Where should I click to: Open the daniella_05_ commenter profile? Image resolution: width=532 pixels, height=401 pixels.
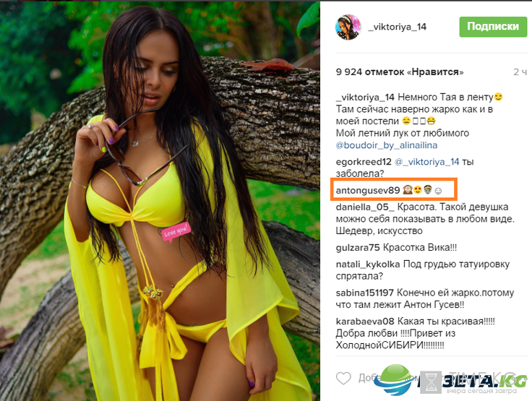pyautogui.click(x=365, y=207)
